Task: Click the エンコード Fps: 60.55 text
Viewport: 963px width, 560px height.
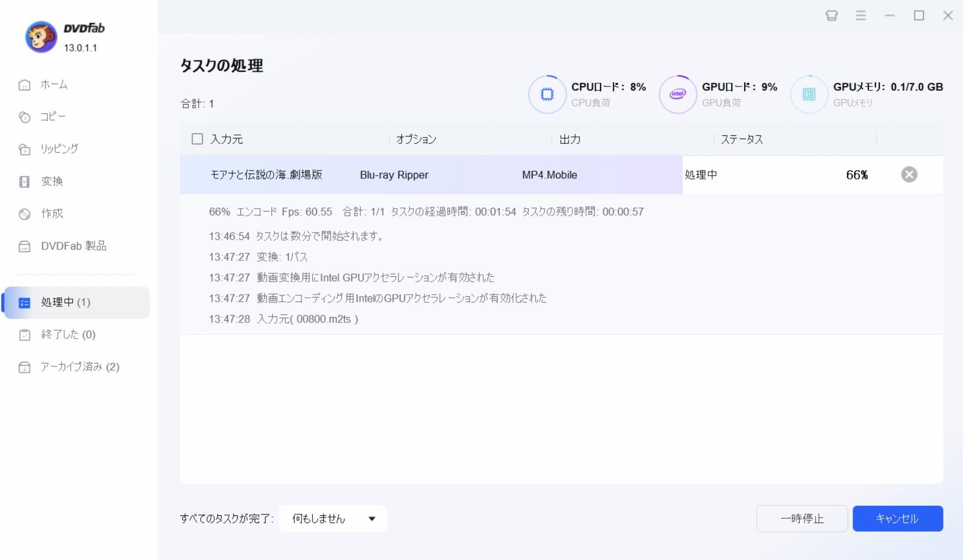Action: pyautogui.click(x=285, y=212)
